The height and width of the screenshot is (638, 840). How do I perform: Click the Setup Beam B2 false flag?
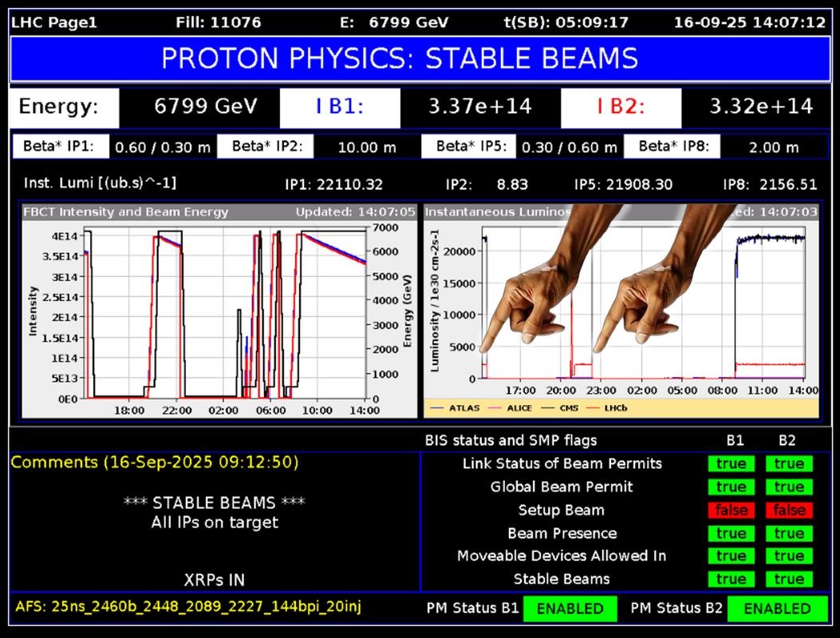(789, 510)
